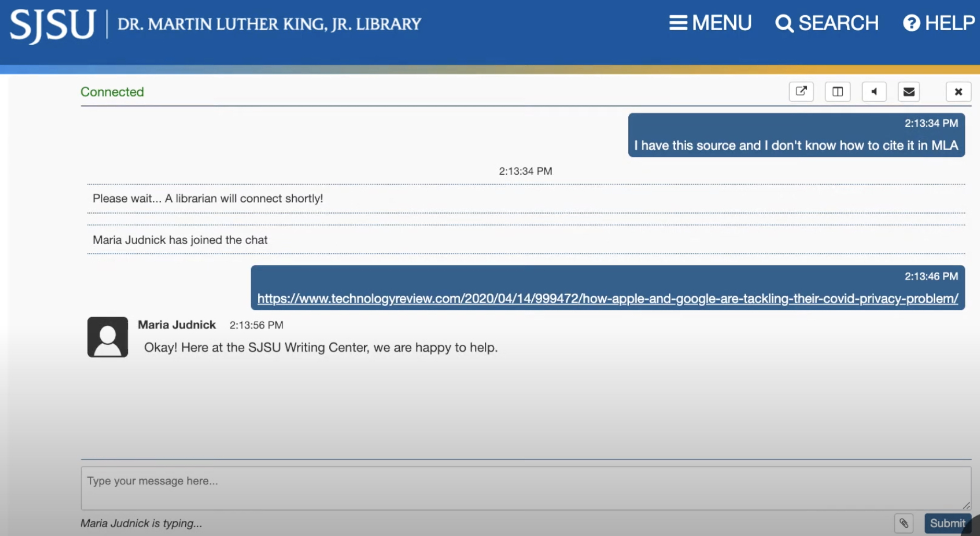The height and width of the screenshot is (536, 980).
Task: Click Maria Judnick's avatar picture
Action: pos(107,337)
